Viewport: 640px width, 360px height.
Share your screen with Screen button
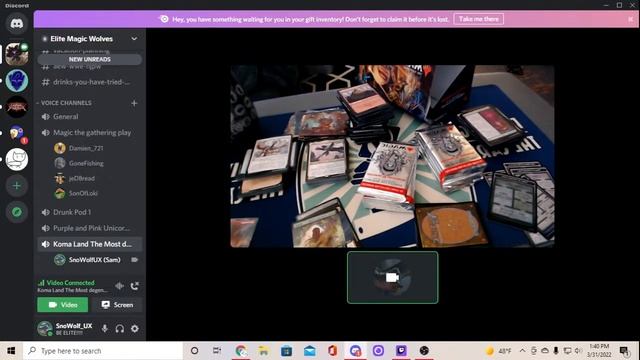pos(117,305)
